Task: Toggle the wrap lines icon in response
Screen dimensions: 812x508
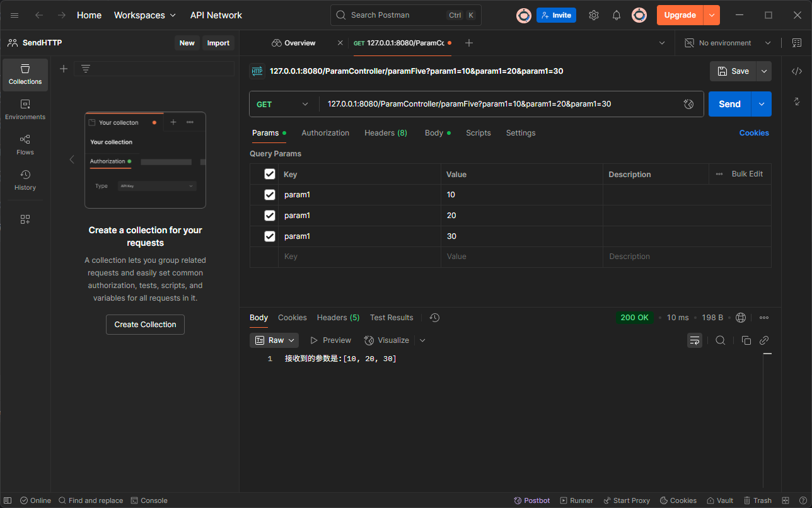Action: (x=695, y=340)
